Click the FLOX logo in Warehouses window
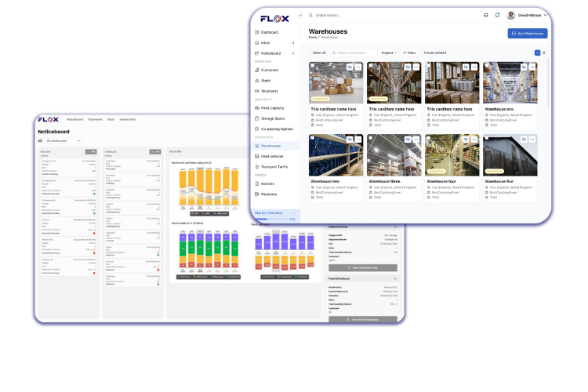The image size is (588, 392). tap(275, 18)
